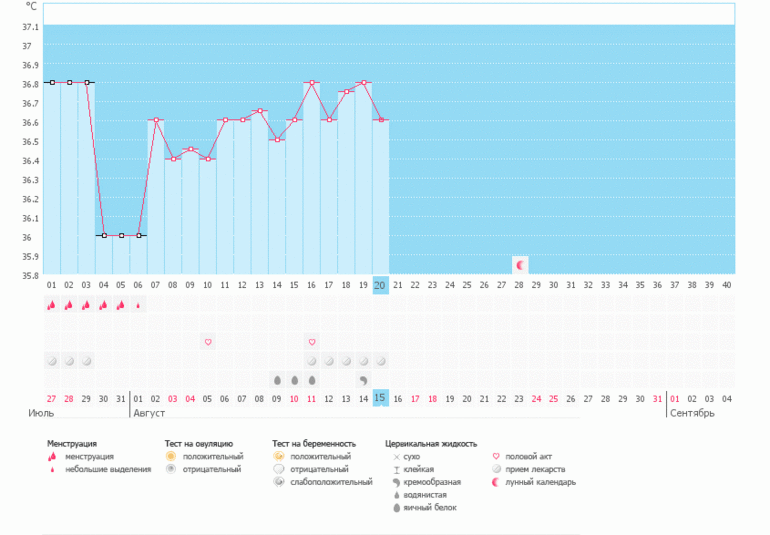The width and height of the screenshot is (770, 535).
Task: Click the menstruation icon on cycle day 04
Action: pos(103,304)
